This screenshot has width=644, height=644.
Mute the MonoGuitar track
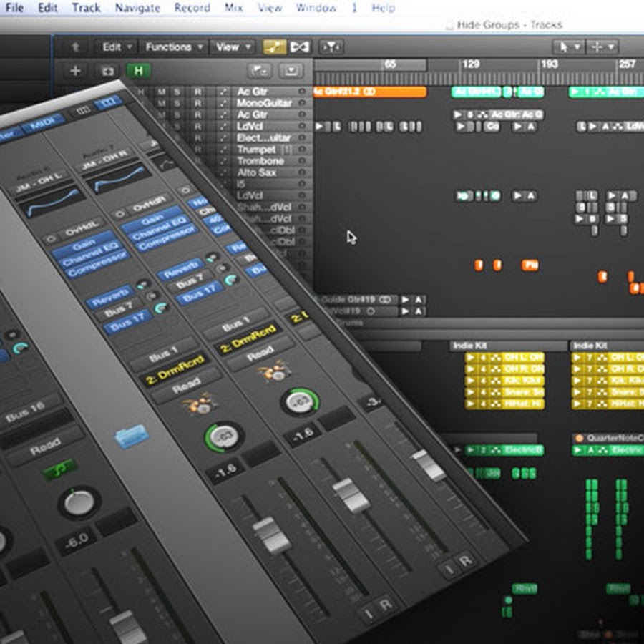coord(162,103)
